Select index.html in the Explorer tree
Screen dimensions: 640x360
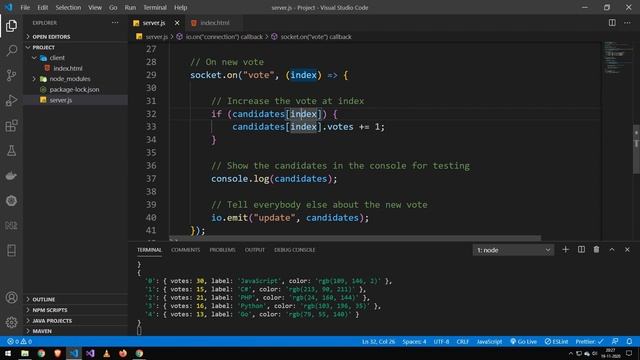tap(76, 68)
